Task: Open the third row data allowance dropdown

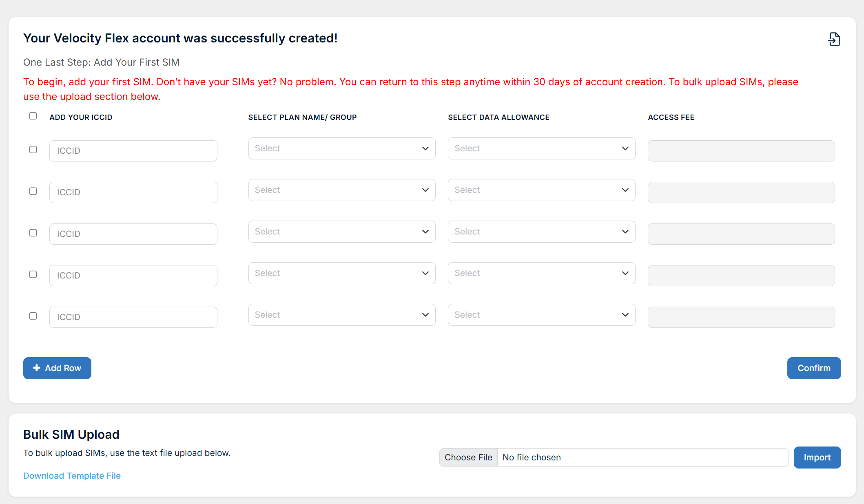Action: click(542, 232)
